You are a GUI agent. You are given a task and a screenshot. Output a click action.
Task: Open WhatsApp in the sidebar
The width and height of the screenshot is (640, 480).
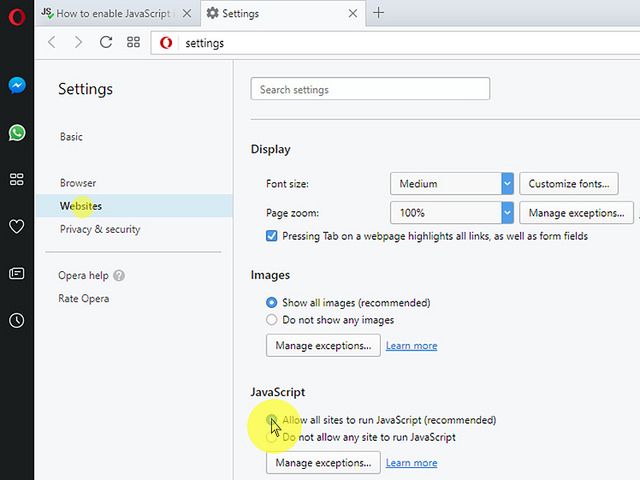(16, 132)
